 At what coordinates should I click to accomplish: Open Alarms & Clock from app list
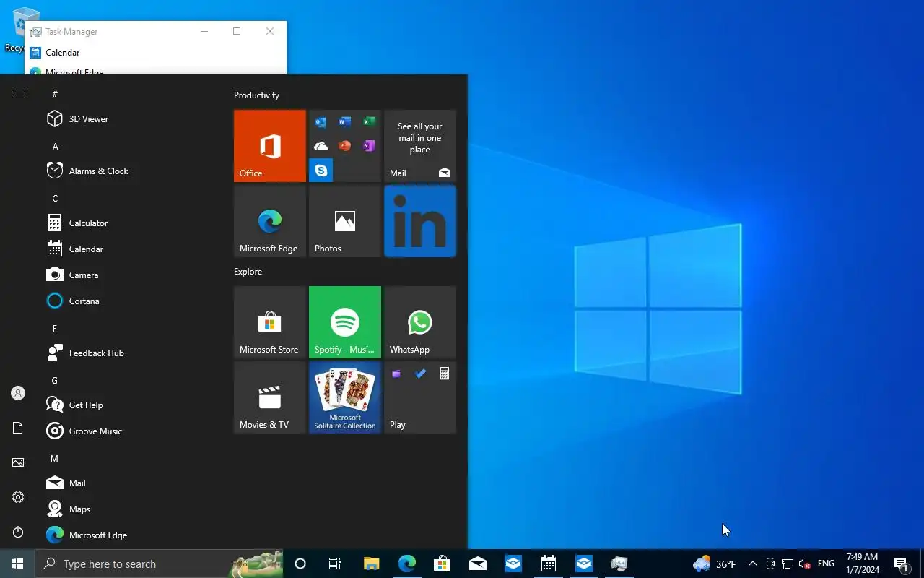130,171
